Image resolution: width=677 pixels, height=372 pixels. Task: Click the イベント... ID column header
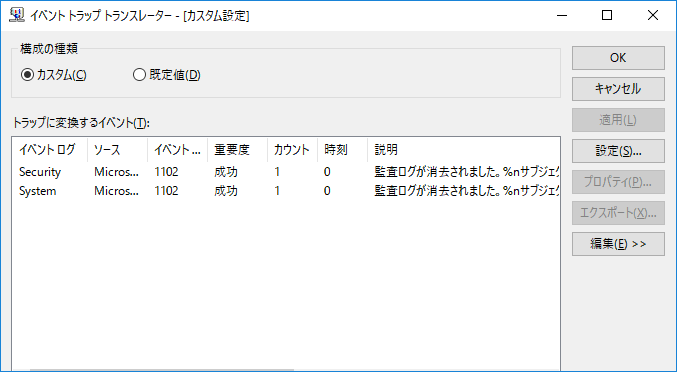[x=177, y=150]
